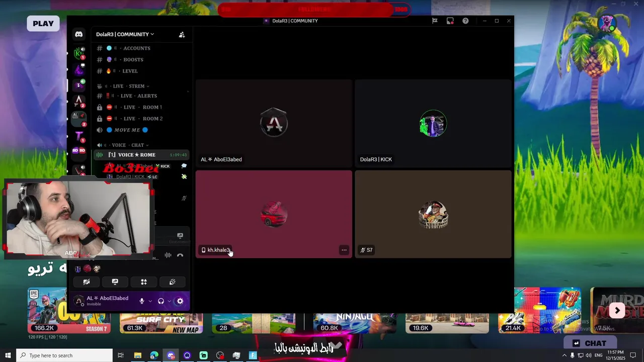Viewport: 644px width, 362px height.
Task: Collapse the LIVE · STREM category
Action: pos(123,86)
